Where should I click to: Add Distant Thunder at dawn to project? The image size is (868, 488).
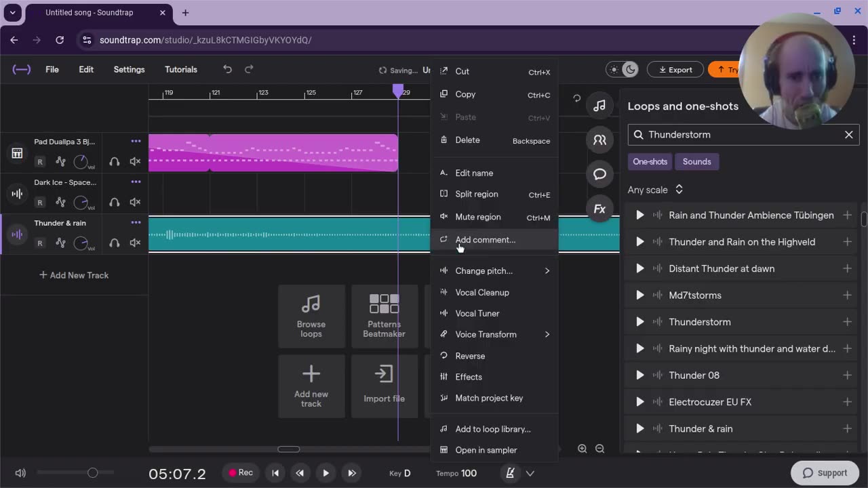coord(847,268)
